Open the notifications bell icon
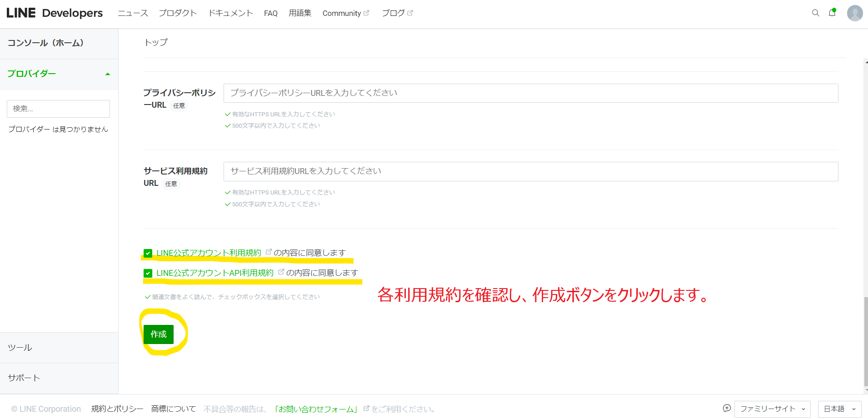Screen dimensions: 868x419 (832, 13)
